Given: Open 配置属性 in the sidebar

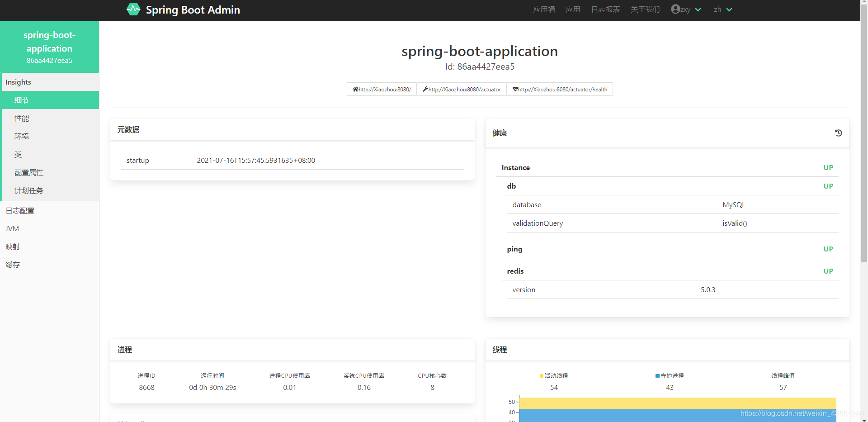Looking at the screenshot, I should coord(50,172).
